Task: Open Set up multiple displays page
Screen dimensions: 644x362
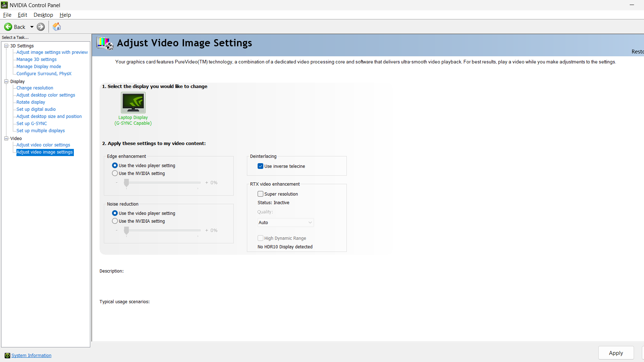Action: click(41, 131)
